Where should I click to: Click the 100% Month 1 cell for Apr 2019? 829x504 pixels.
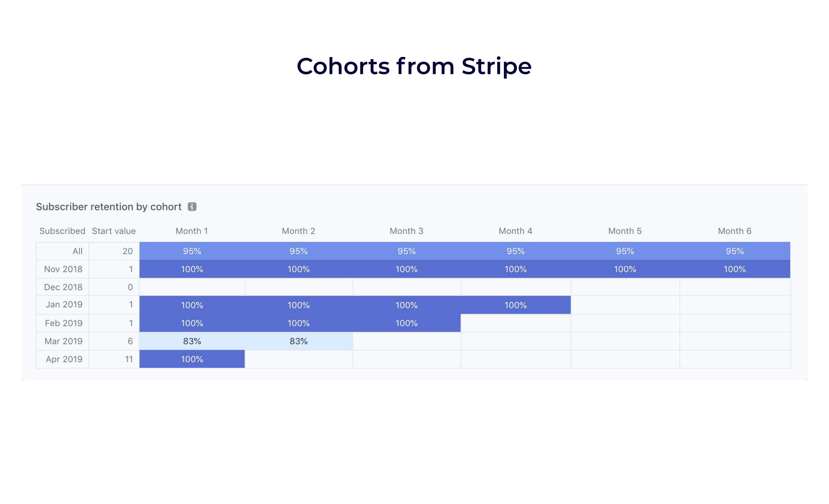191,359
